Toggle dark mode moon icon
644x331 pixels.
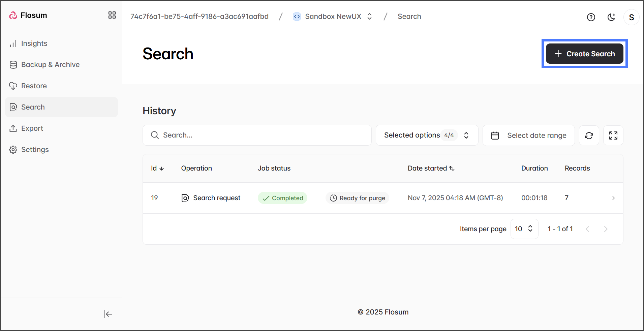(611, 17)
